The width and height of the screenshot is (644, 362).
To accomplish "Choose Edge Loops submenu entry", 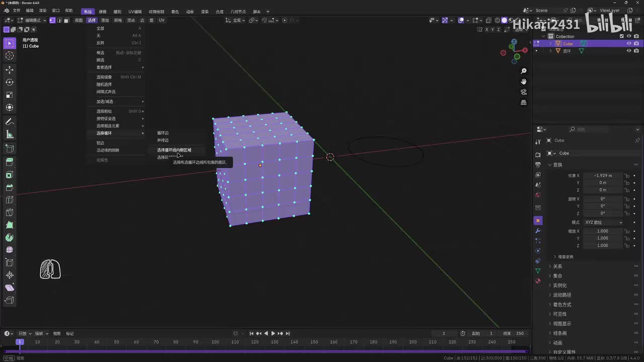I will click(163, 133).
